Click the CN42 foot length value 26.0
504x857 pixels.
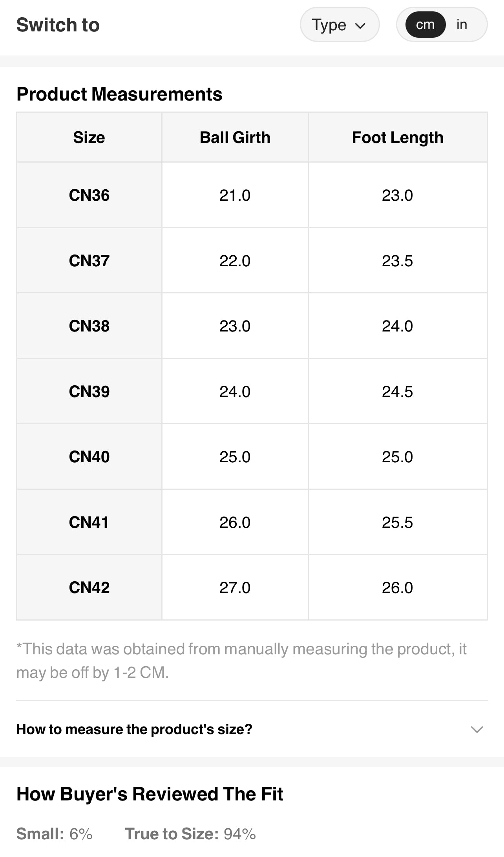[x=397, y=588]
